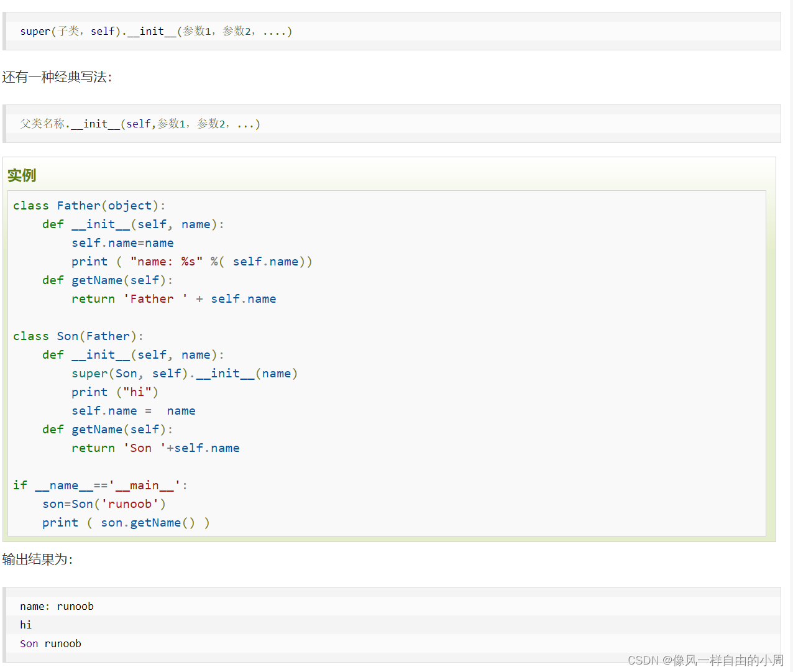Click the 实例 heading

pyautogui.click(x=22, y=175)
